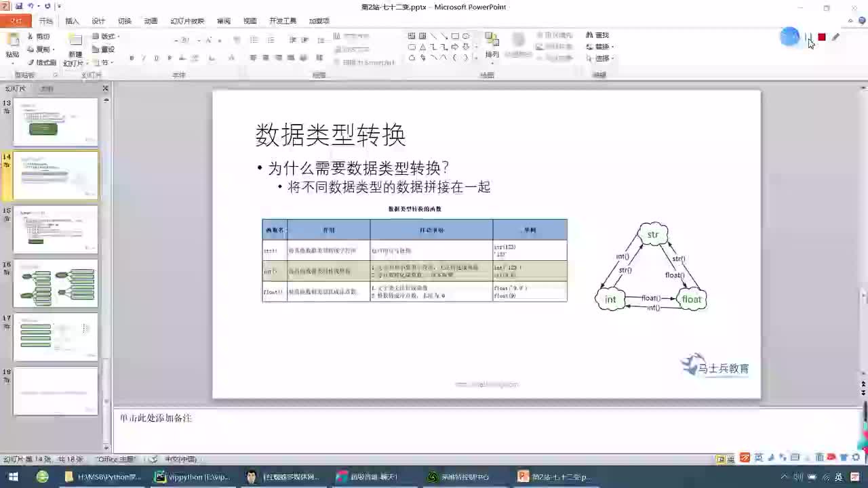The height and width of the screenshot is (488, 868).
Task: Switch to the 动画 (Animations) ribbon tab
Action: (151, 21)
